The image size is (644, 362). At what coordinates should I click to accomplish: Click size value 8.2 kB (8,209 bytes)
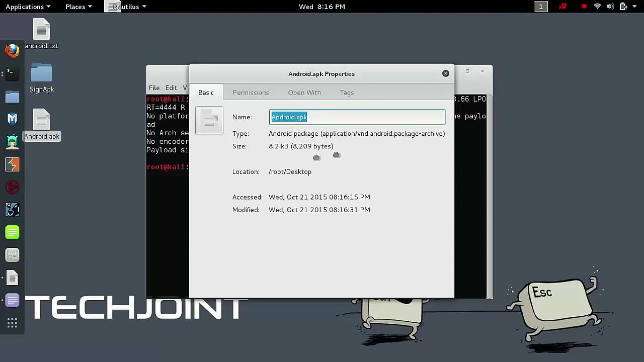click(x=301, y=146)
